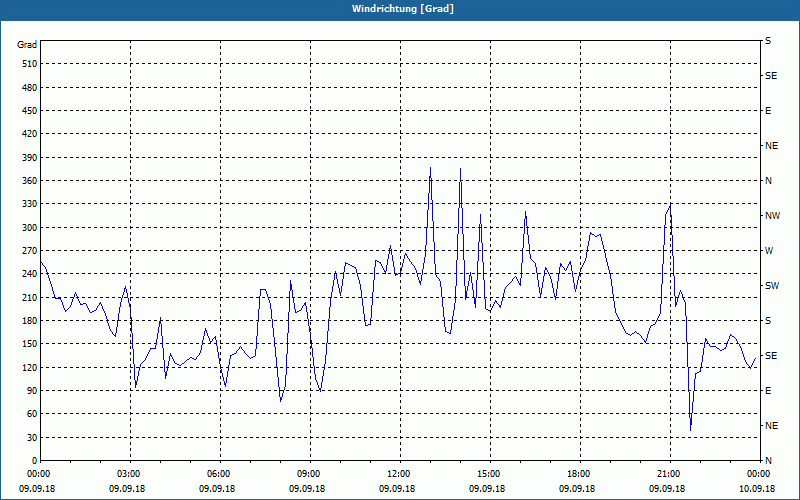Select the y-axis value 510
This screenshot has height=500, width=800.
tap(30, 64)
